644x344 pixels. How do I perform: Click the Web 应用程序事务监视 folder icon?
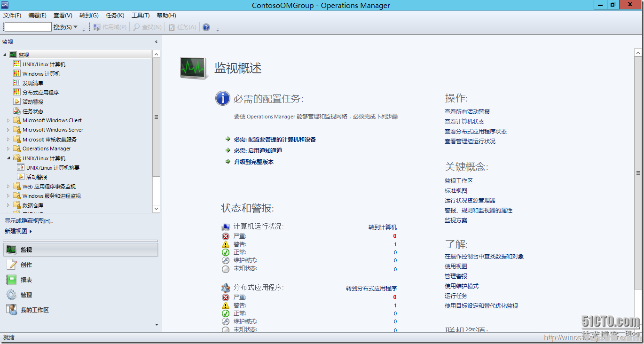pos(17,187)
